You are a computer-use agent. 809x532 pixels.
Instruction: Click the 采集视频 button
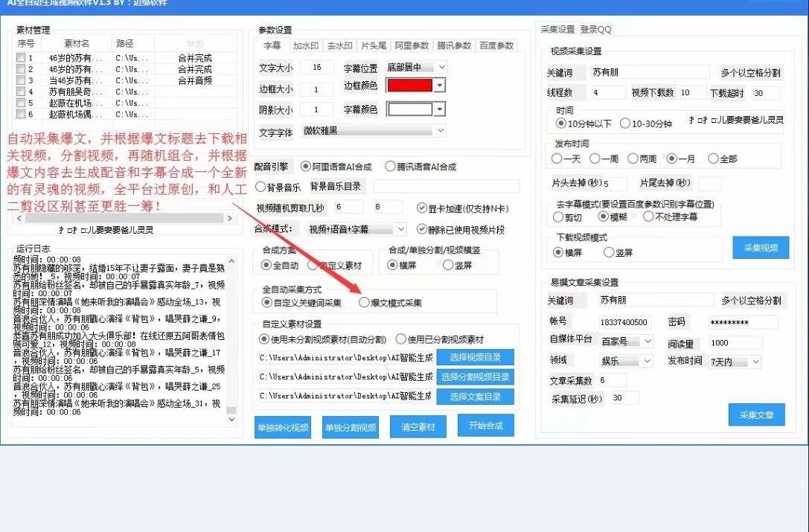point(761,248)
